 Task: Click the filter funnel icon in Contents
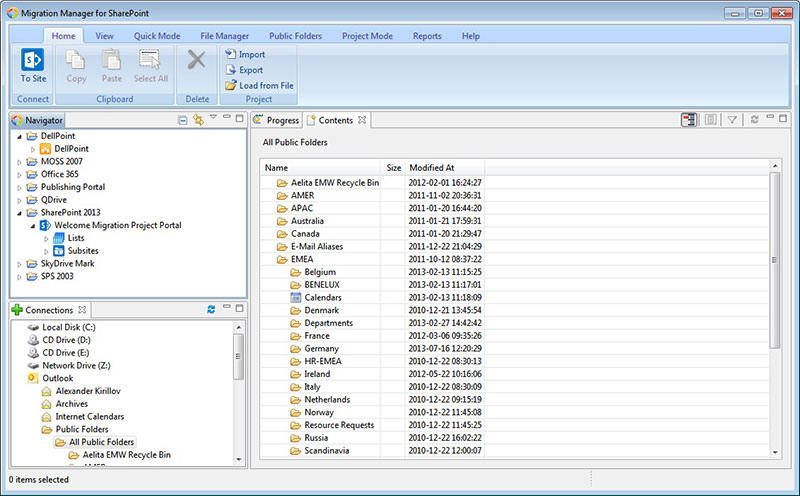(x=732, y=120)
